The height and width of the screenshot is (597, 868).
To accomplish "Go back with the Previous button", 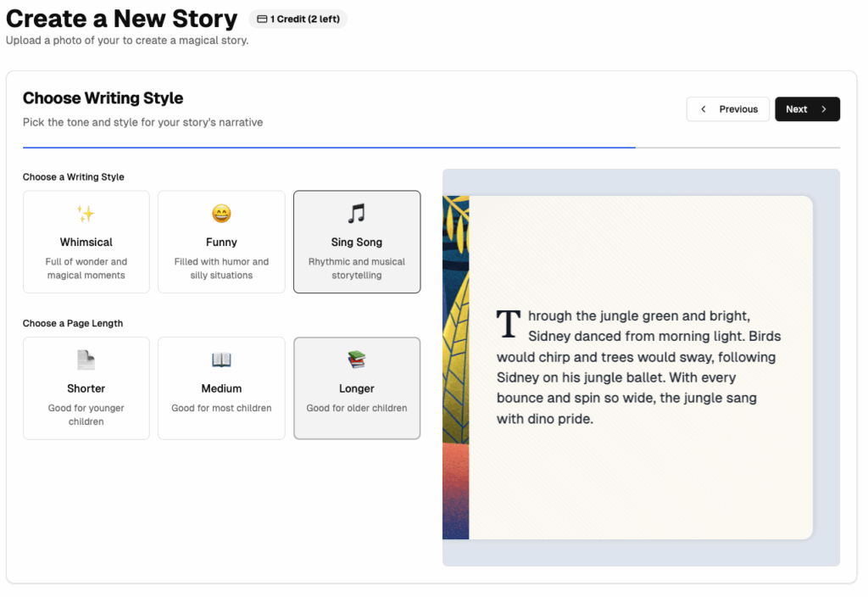I will [x=728, y=109].
